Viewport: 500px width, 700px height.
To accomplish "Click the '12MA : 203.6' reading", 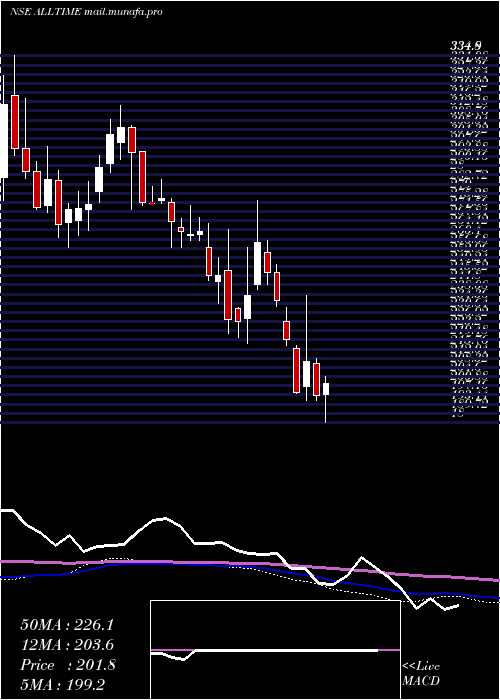I will click(67, 645).
